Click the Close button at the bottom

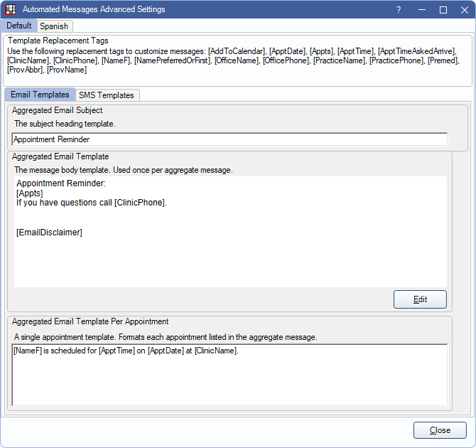point(440,430)
